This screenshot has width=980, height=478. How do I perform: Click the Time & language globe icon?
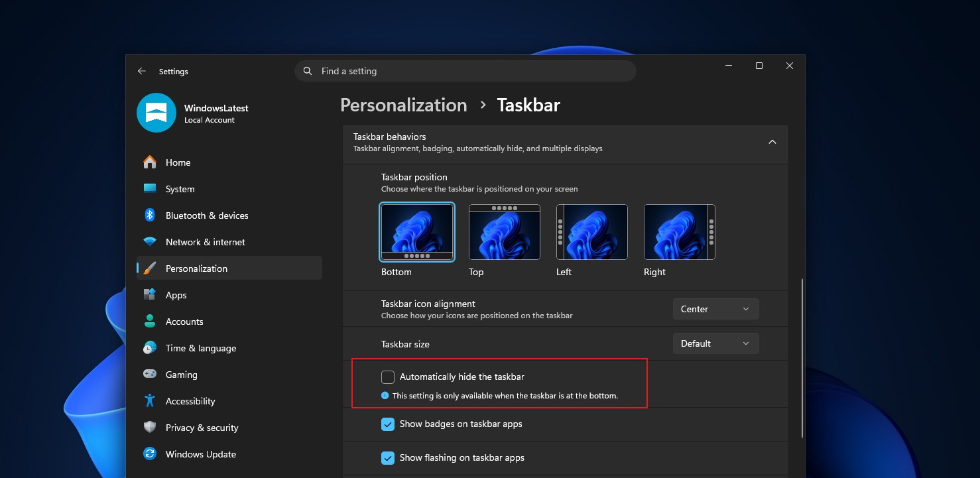click(150, 348)
